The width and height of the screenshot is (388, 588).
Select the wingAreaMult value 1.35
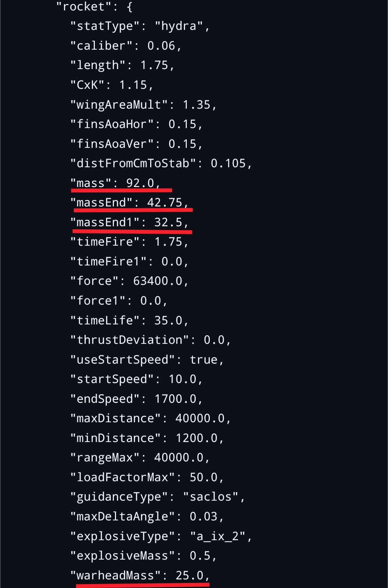tap(197, 105)
